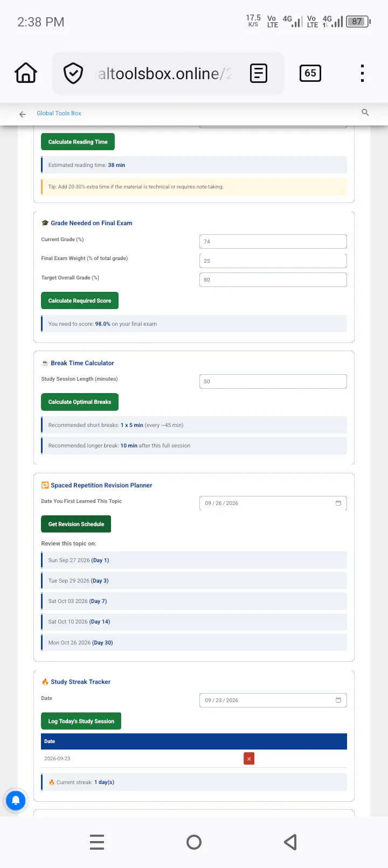Tap the back arrow beside Global Tools Box

coord(23,114)
